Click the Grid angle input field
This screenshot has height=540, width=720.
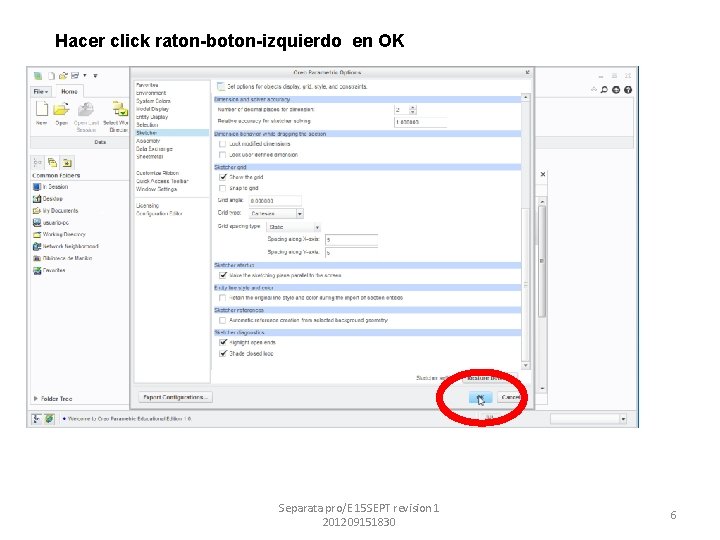pos(275,201)
